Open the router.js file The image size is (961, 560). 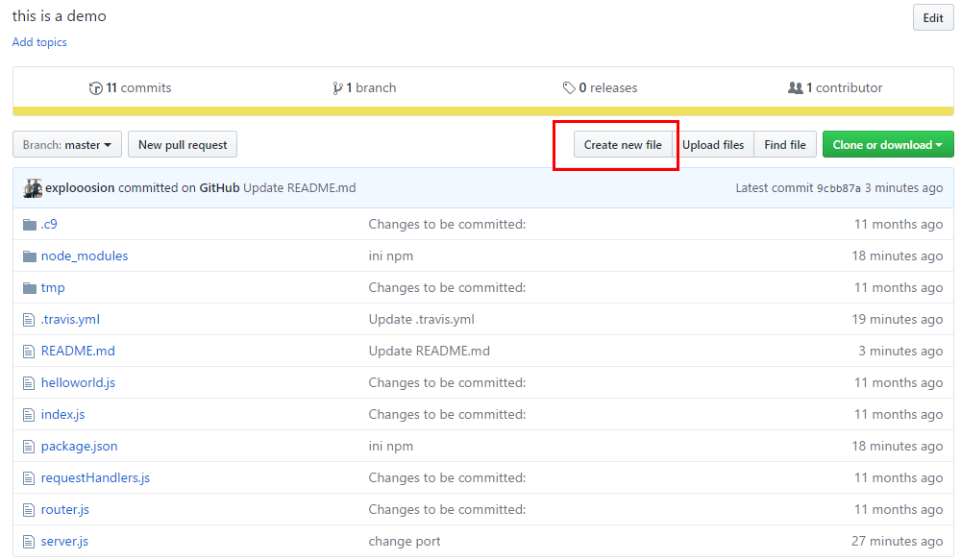(x=65, y=510)
